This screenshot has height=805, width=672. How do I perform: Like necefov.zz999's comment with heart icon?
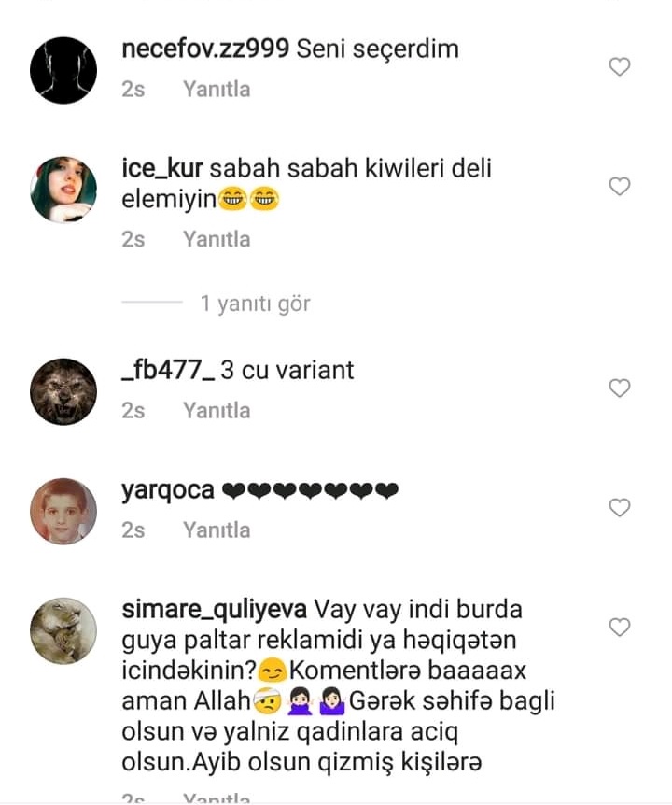pos(619,66)
